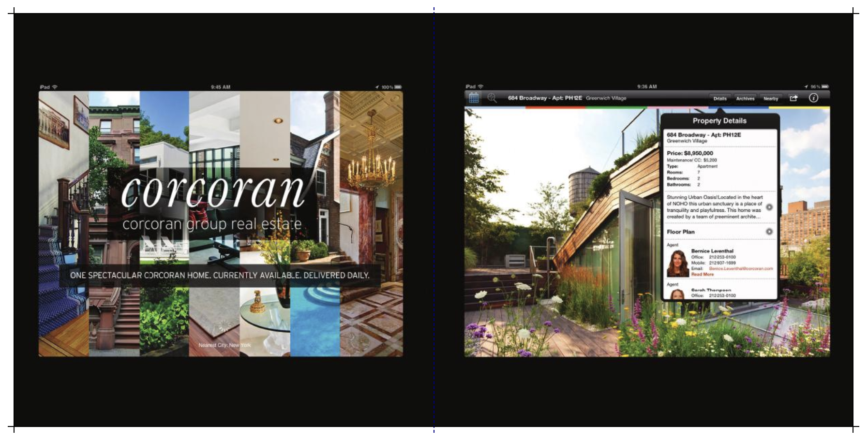This screenshot has height=441, width=868.
Task: Click the Property Details popover title
Action: pos(719,121)
